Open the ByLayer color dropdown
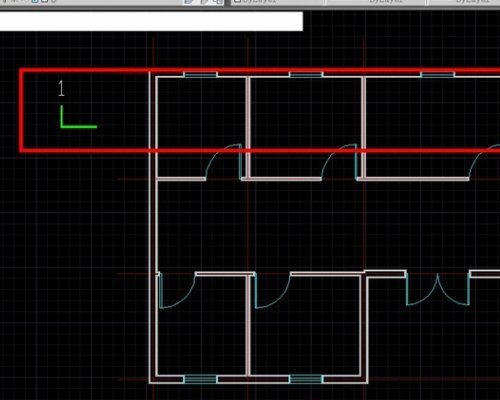 click(277, 2)
